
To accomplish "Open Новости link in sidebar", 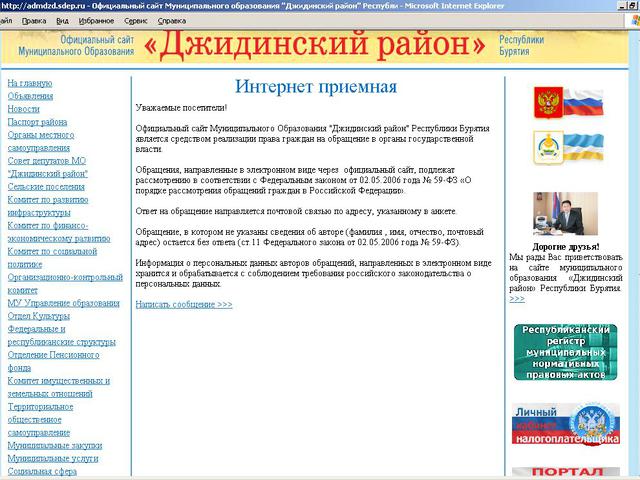I will (24, 109).
